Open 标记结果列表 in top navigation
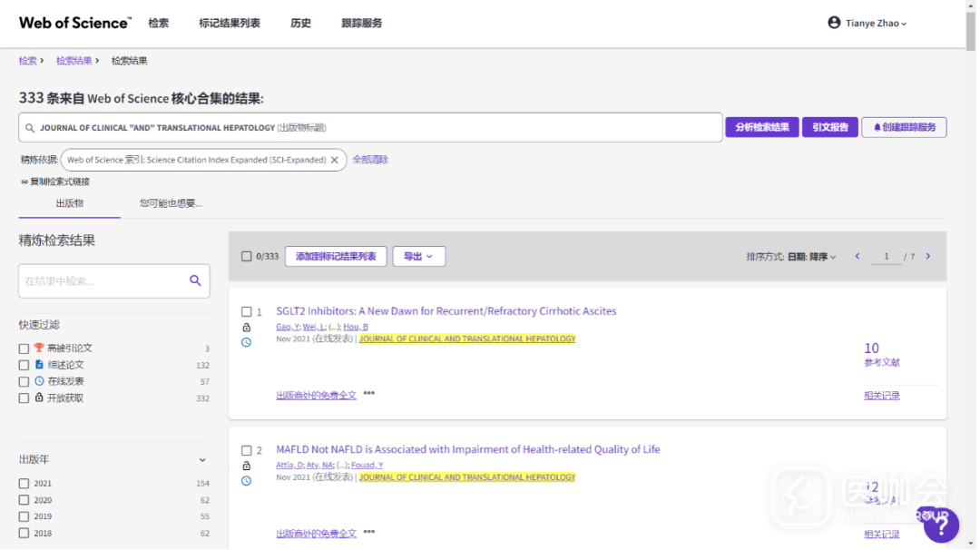 point(230,23)
